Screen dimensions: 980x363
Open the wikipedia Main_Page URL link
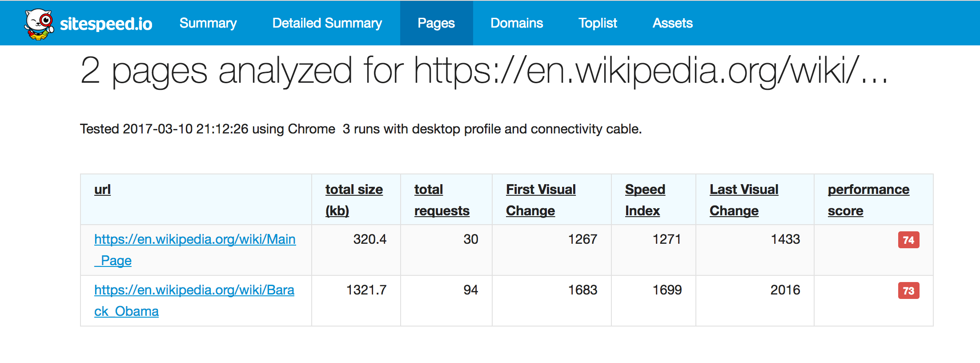pyautogui.click(x=195, y=250)
